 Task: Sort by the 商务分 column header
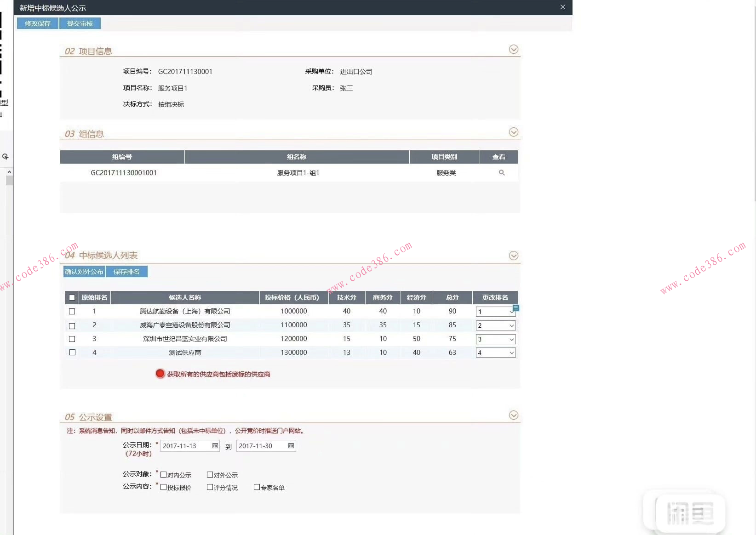(x=383, y=297)
